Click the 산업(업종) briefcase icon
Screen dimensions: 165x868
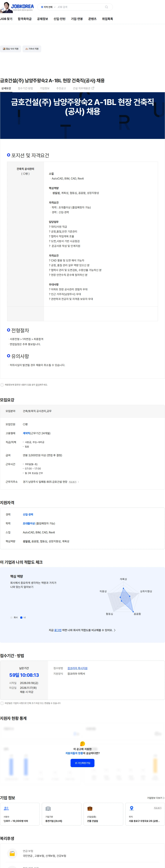coord(90,808)
